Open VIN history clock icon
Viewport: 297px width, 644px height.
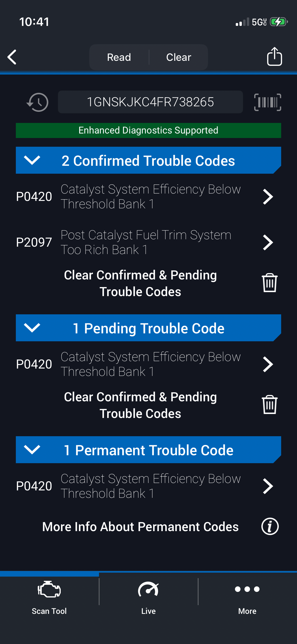point(38,102)
